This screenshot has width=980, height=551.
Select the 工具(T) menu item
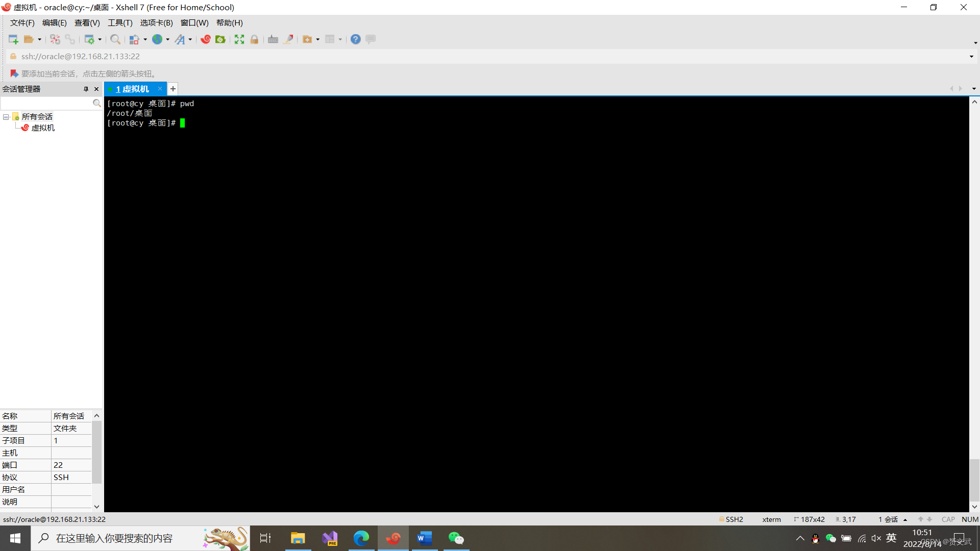[x=119, y=22]
